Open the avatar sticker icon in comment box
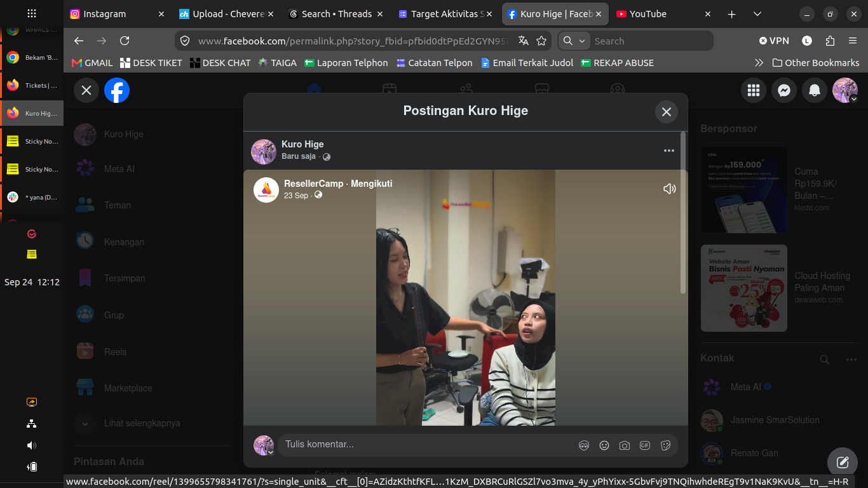This screenshot has width=868, height=488. [x=584, y=445]
